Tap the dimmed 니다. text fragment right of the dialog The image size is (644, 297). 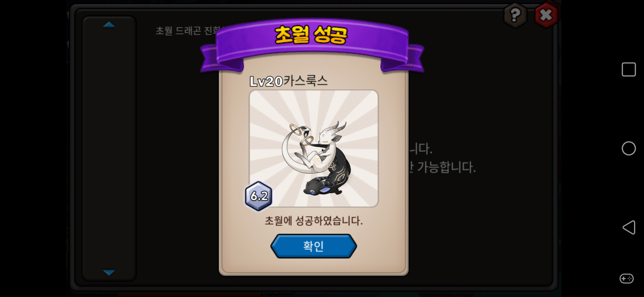click(421, 149)
